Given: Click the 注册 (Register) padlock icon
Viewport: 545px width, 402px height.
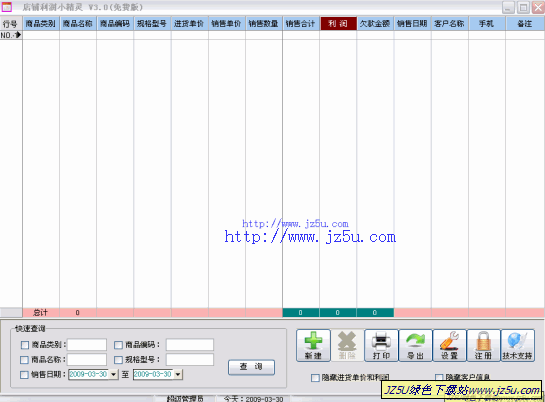Looking at the screenshot, I should pos(483,345).
